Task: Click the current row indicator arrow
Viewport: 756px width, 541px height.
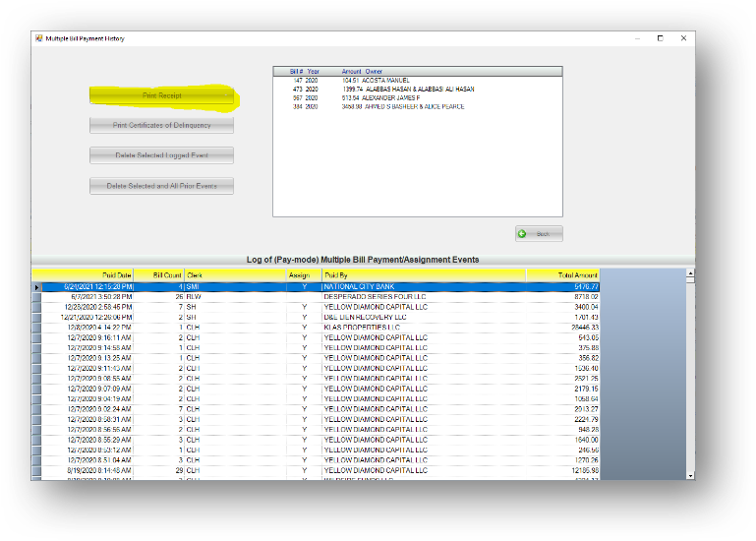Action: (x=37, y=286)
